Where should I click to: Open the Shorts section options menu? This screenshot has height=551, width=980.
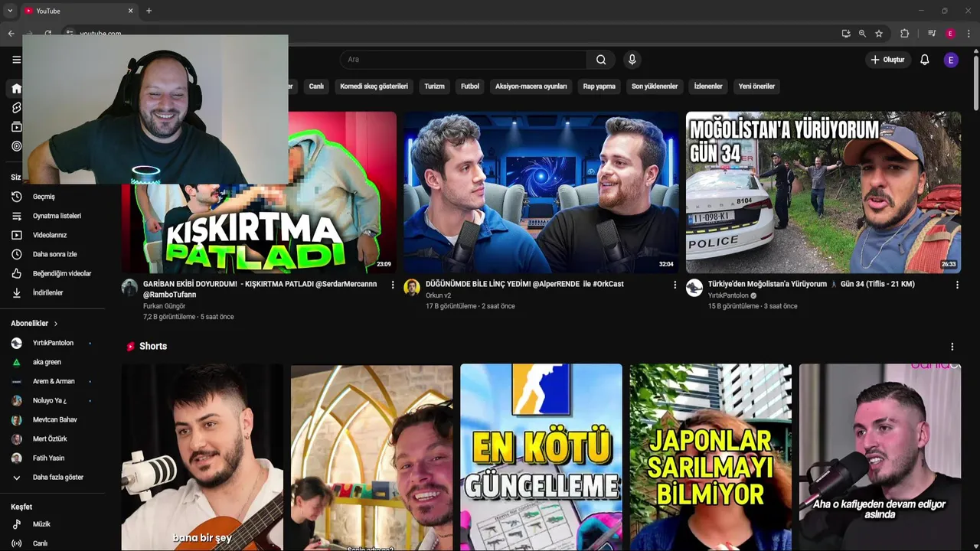click(x=952, y=347)
